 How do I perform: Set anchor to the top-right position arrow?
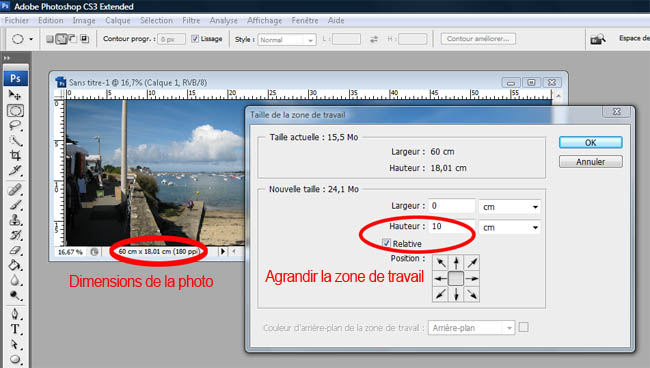coord(472,263)
